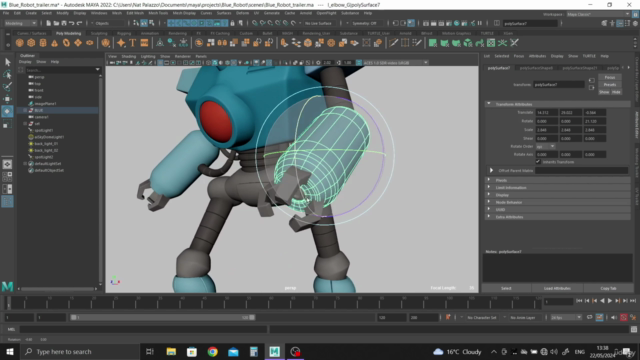Screen dimensions: 640x360
Task: Click the Translate X value field
Action: click(x=547, y=112)
